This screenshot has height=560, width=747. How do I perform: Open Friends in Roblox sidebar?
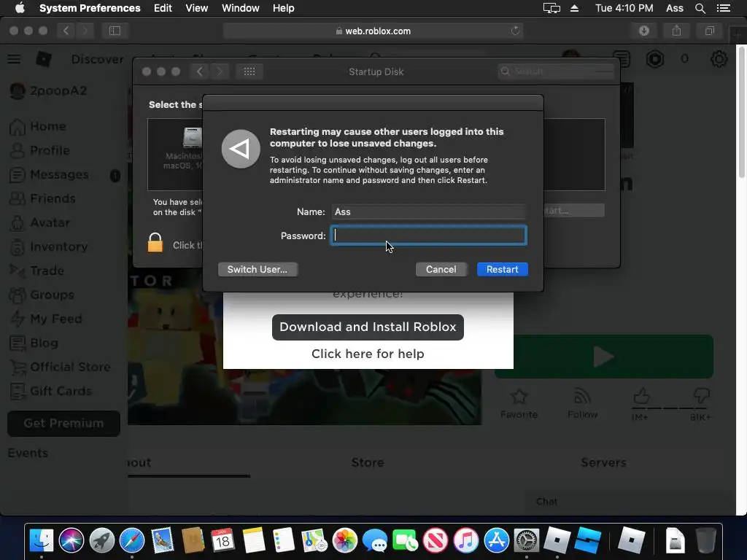[x=42, y=198]
